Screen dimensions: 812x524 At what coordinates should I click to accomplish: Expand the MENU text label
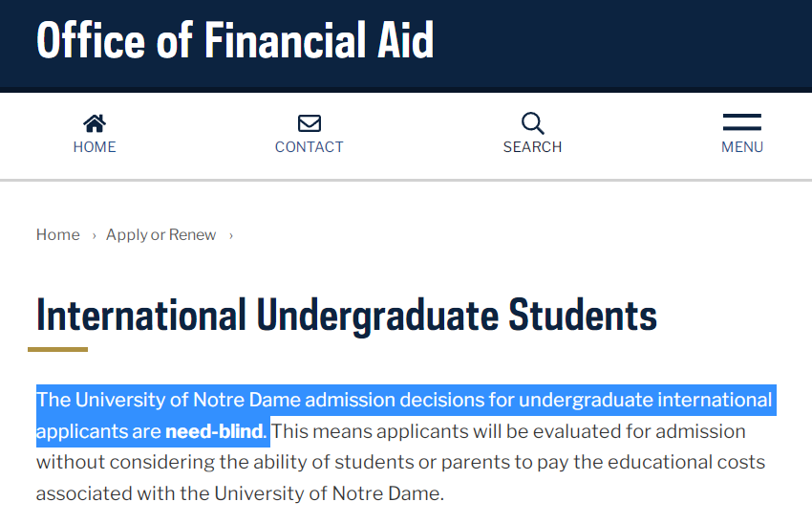click(742, 147)
